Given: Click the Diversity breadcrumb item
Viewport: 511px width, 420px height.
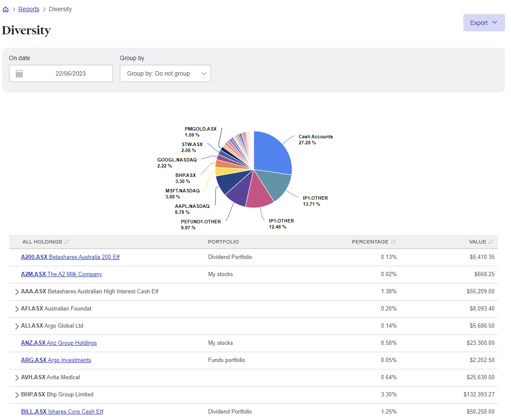Looking at the screenshot, I should coord(60,9).
